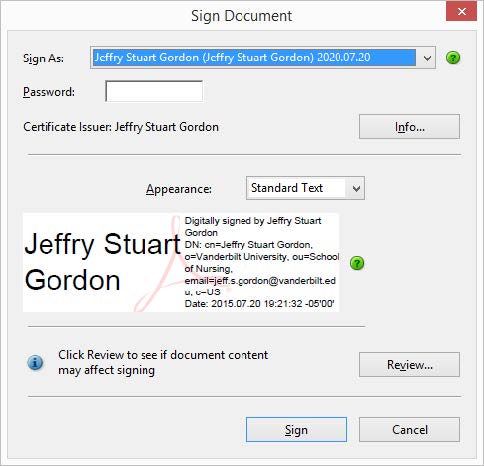Expand the Appearance dropdown arrow
Image resolution: width=484 pixels, height=466 pixels.
click(356, 188)
